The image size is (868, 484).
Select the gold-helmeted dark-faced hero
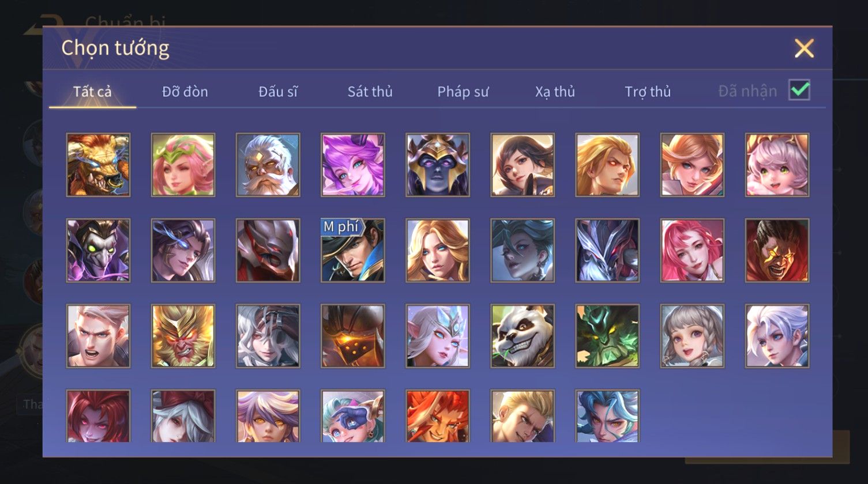pos(438,165)
